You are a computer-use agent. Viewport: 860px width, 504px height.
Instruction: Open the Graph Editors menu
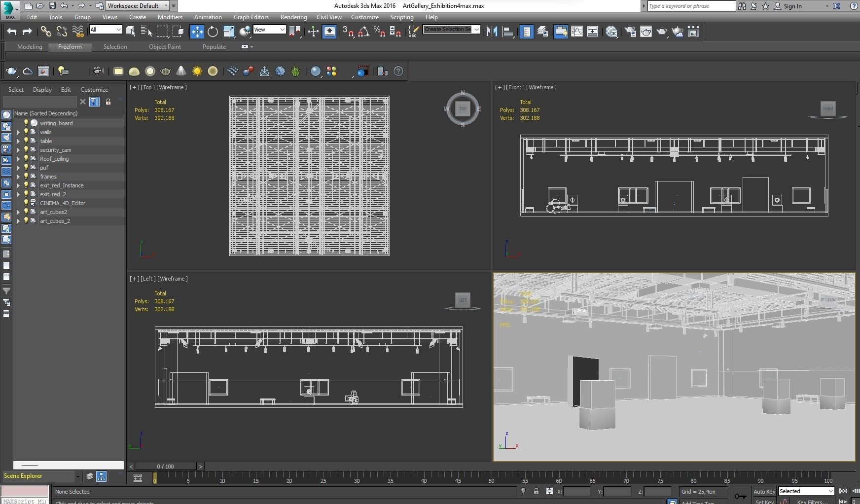pyautogui.click(x=251, y=17)
